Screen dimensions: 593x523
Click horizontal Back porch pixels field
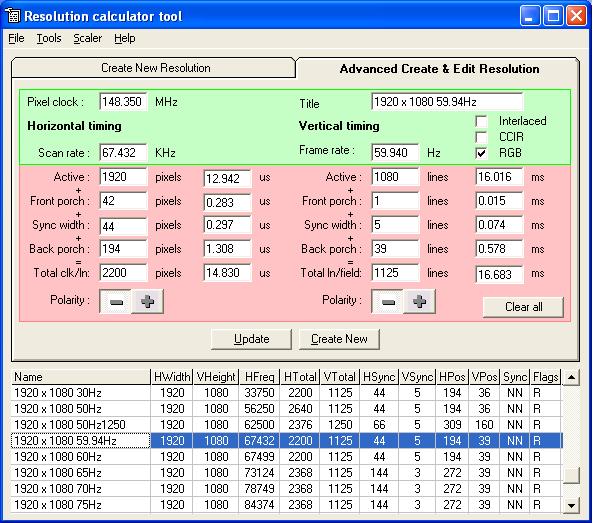tap(123, 249)
